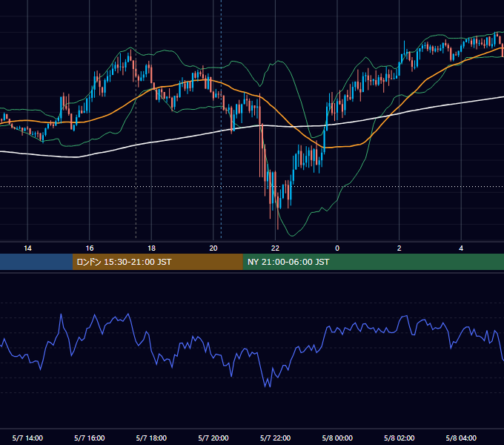Screen dimensions: 504x445
Task: Click the 5/7 20:00 time label
Action: (x=213, y=438)
